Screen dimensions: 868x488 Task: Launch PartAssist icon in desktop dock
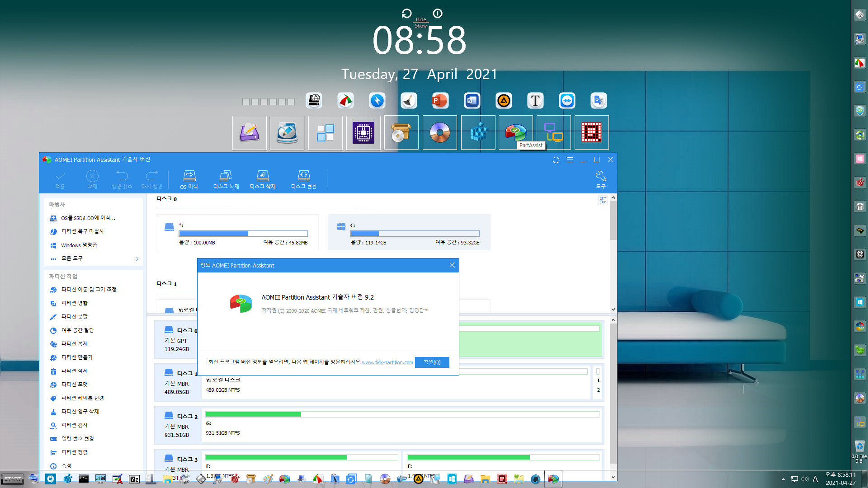tap(516, 132)
